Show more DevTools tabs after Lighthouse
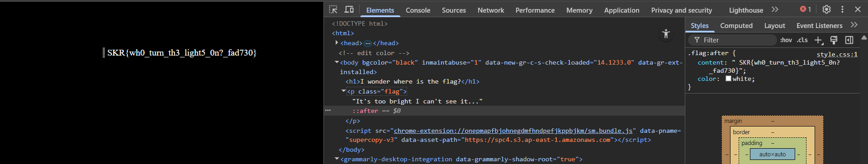 775,9
